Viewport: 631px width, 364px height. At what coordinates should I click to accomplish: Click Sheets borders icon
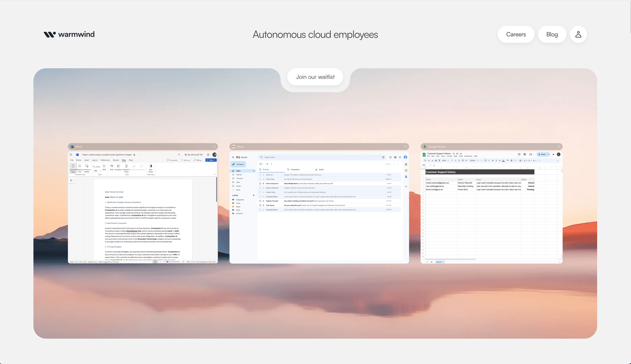point(511,160)
